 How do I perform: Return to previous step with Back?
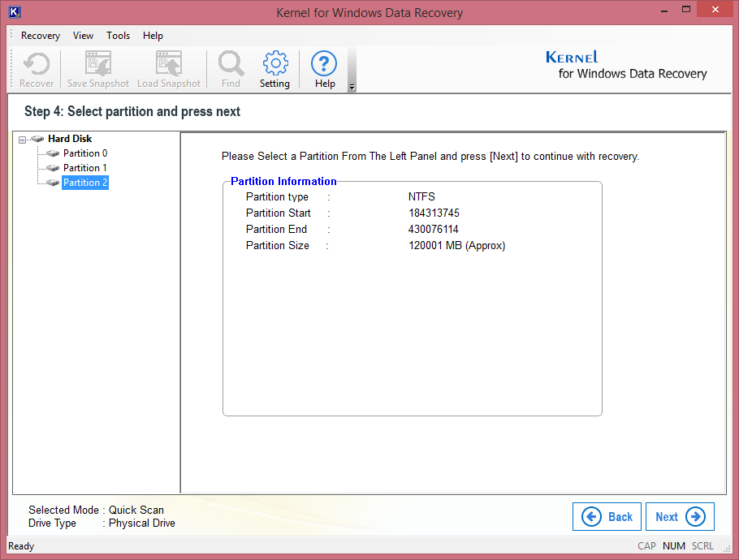coord(607,517)
